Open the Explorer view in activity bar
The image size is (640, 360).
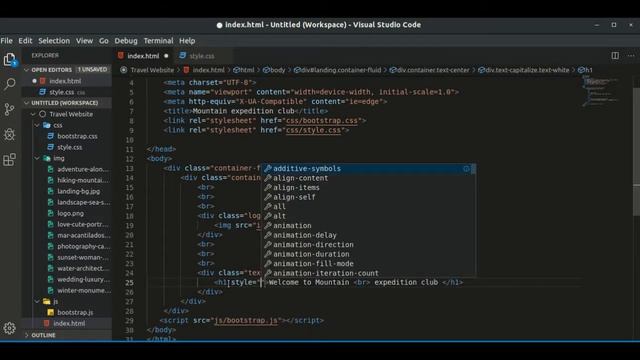(x=10, y=60)
